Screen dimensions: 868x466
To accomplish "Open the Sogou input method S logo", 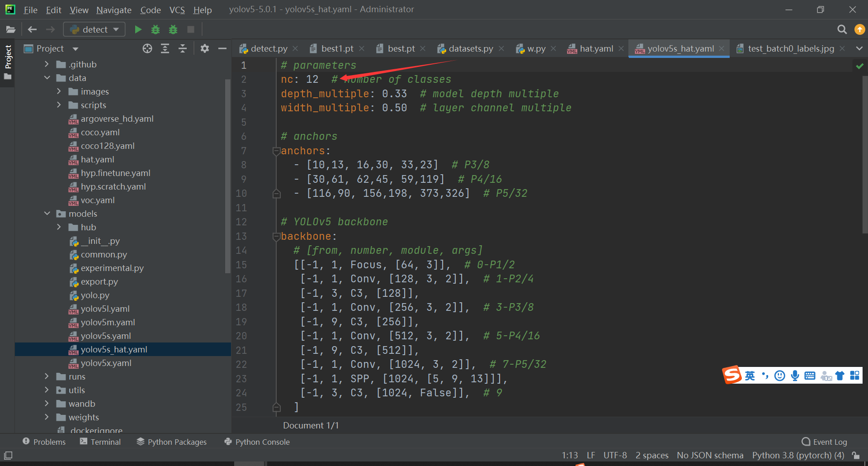I will click(732, 375).
